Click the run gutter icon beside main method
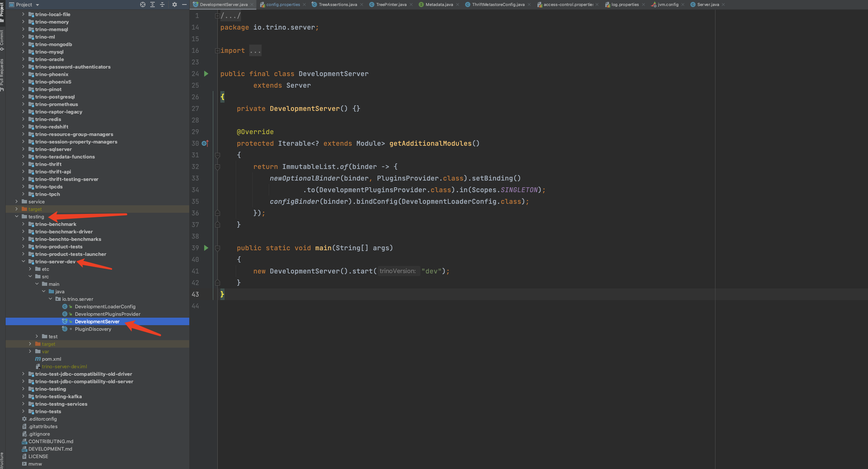Viewport: 868px width, 469px height. click(x=206, y=248)
